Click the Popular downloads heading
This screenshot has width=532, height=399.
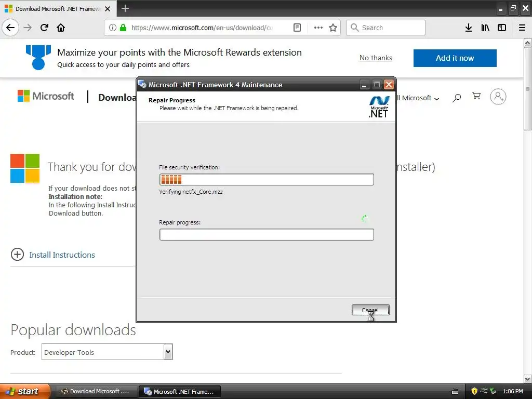[73, 330]
